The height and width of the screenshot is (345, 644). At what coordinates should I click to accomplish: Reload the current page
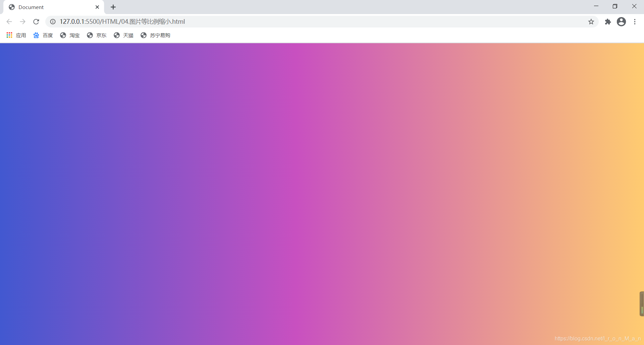[36, 22]
